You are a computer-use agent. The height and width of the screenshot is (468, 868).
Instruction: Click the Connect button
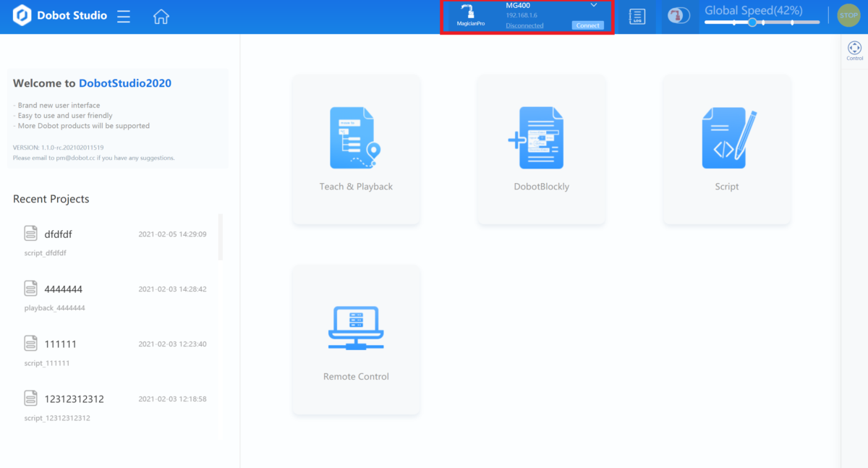pos(587,25)
